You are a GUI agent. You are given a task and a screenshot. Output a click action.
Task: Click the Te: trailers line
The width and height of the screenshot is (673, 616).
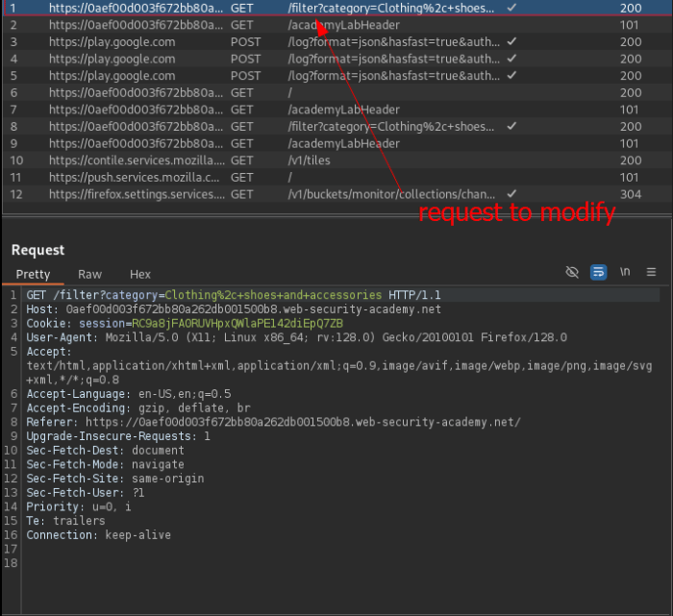pos(65,521)
